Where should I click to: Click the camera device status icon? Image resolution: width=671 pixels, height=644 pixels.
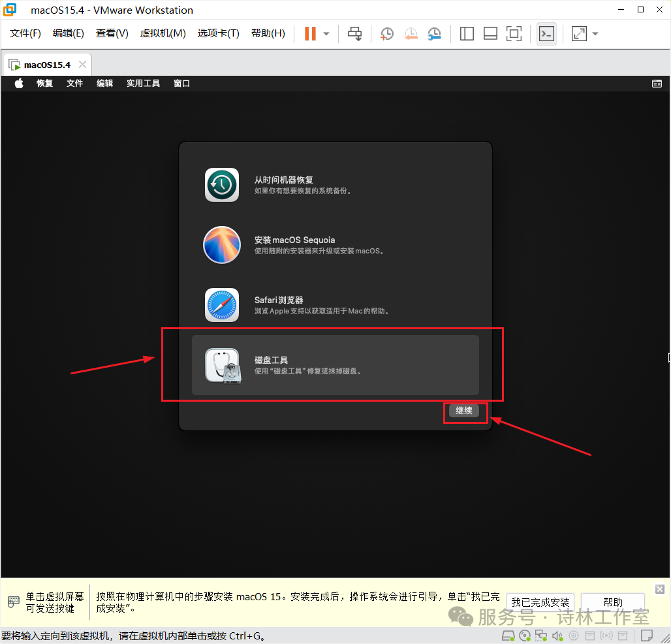pos(574,636)
